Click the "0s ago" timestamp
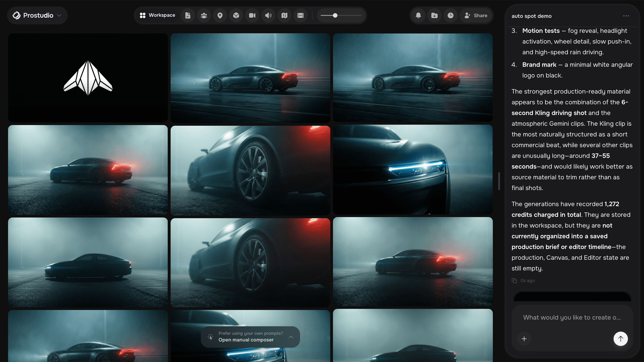 coord(527,281)
